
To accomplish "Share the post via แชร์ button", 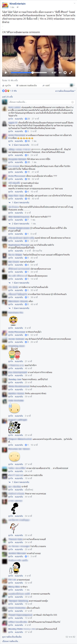I will pos(46,85).
